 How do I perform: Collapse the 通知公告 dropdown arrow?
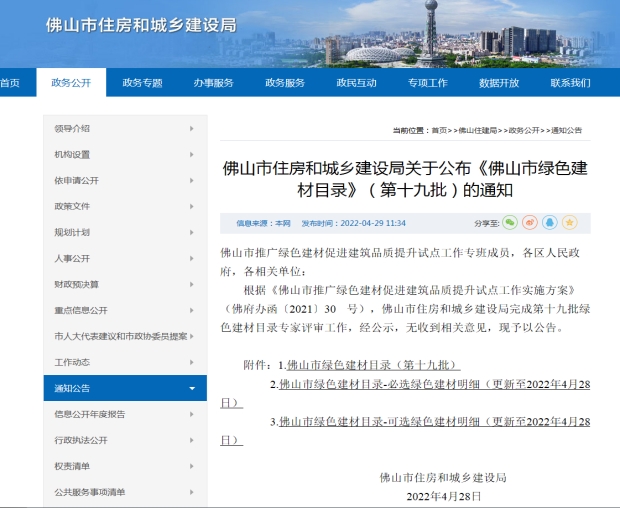coord(191,388)
